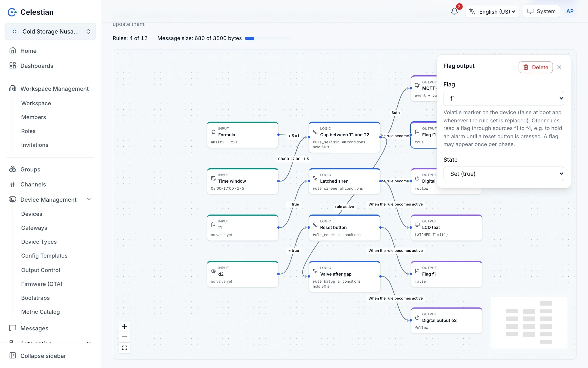Click the Channels hash icon
This screenshot has width=588, height=368.
point(13,184)
